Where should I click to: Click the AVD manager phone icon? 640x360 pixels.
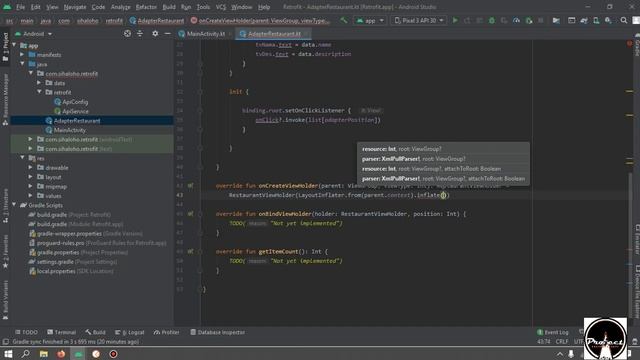(596, 20)
